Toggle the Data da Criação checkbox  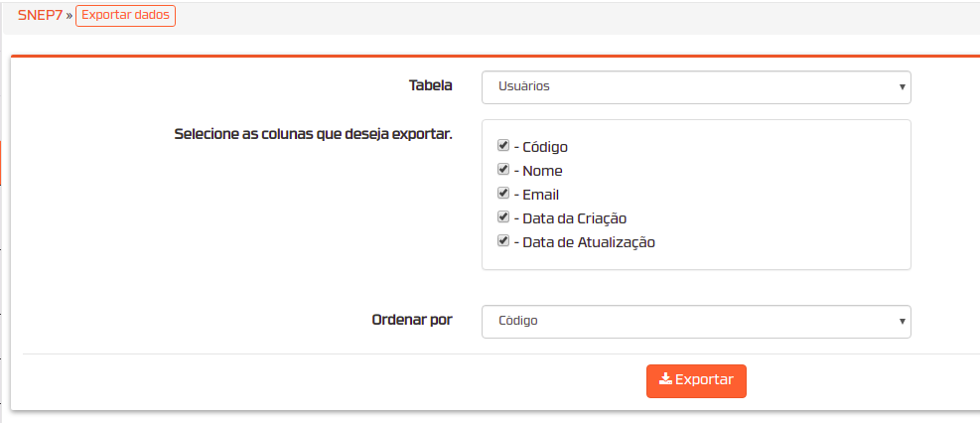(x=503, y=216)
